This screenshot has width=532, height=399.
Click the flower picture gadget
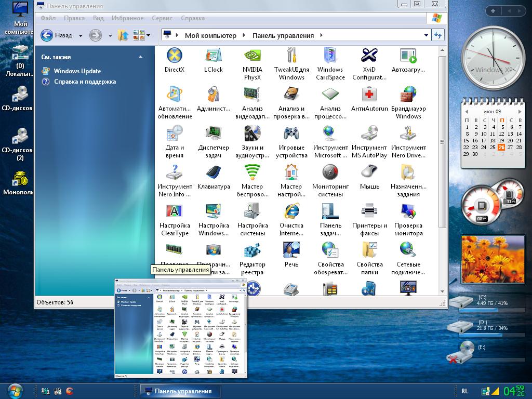(x=493, y=259)
